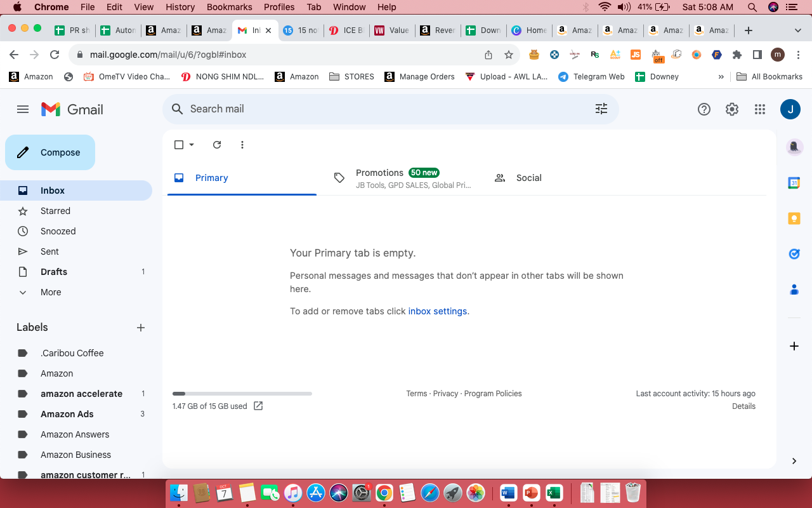Open storage management external link icon
Screen dimensions: 812x508
[258, 406]
